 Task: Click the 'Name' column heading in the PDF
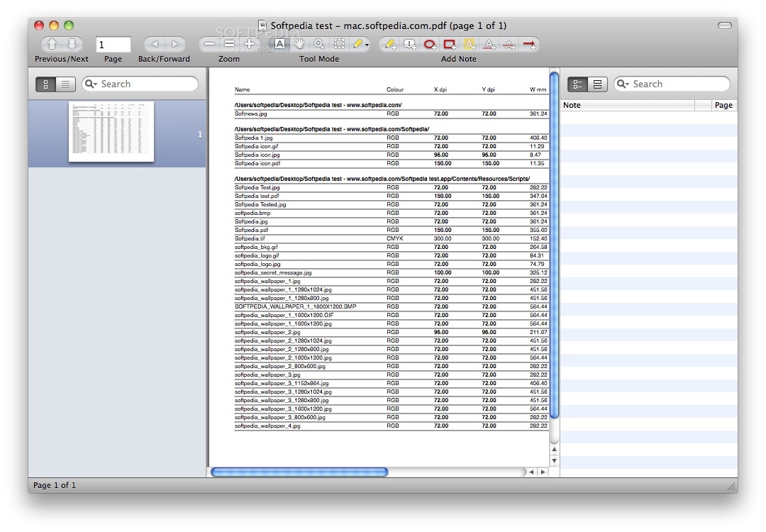[x=242, y=89]
